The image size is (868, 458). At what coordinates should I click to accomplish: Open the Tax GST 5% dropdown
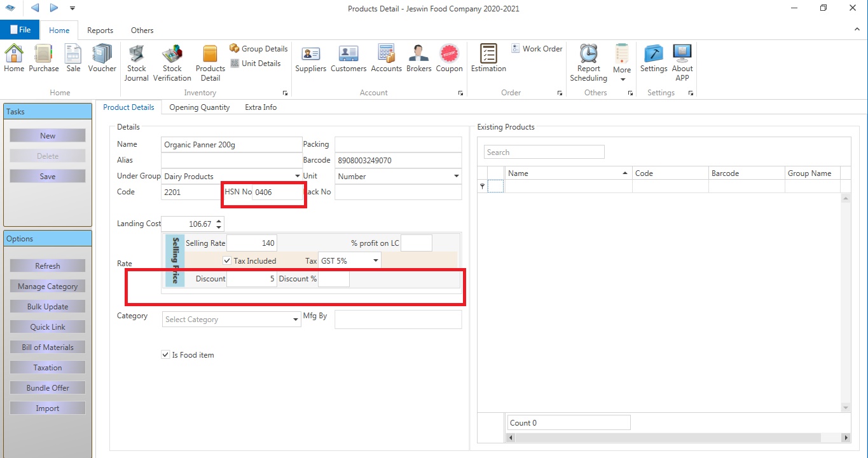(x=375, y=260)
